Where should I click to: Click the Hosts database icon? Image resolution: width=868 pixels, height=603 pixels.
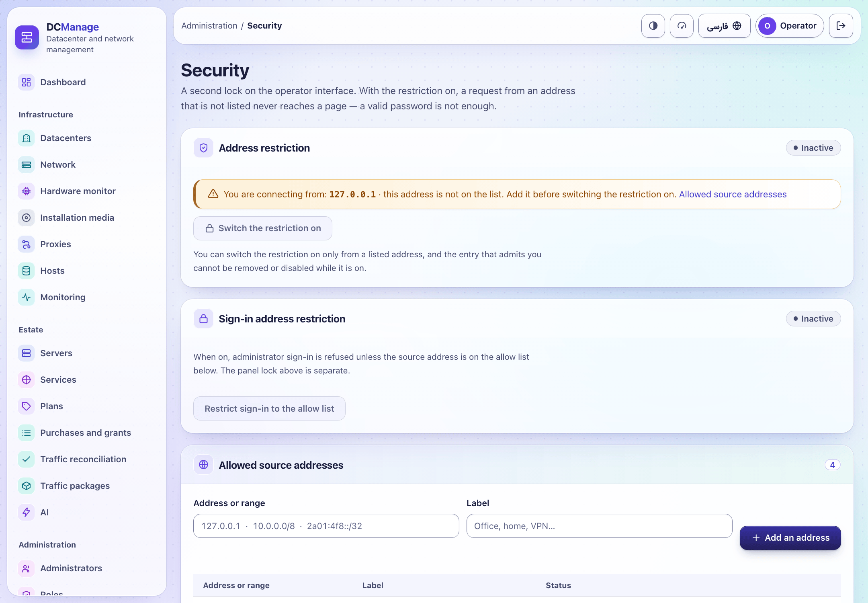[x=27, y=271]
